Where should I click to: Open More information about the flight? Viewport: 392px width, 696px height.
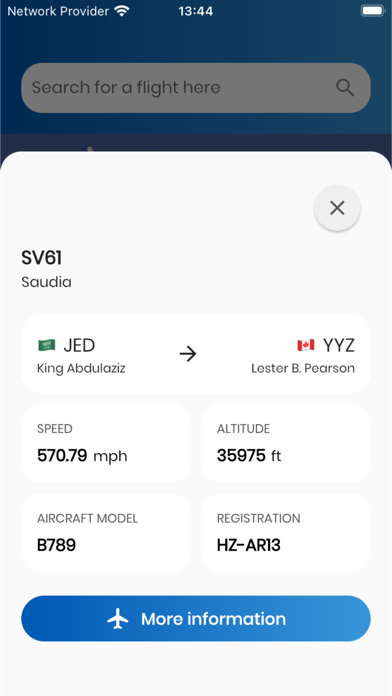[196, 618]
